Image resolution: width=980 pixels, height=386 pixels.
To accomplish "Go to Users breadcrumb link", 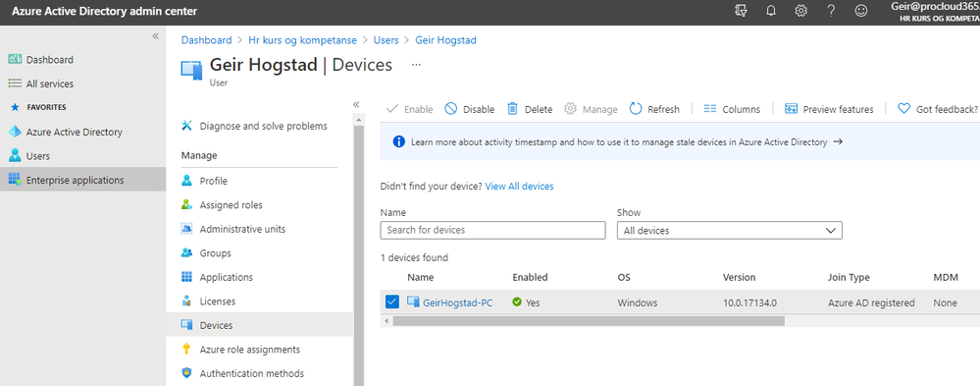I will click(x=386, y=40).
